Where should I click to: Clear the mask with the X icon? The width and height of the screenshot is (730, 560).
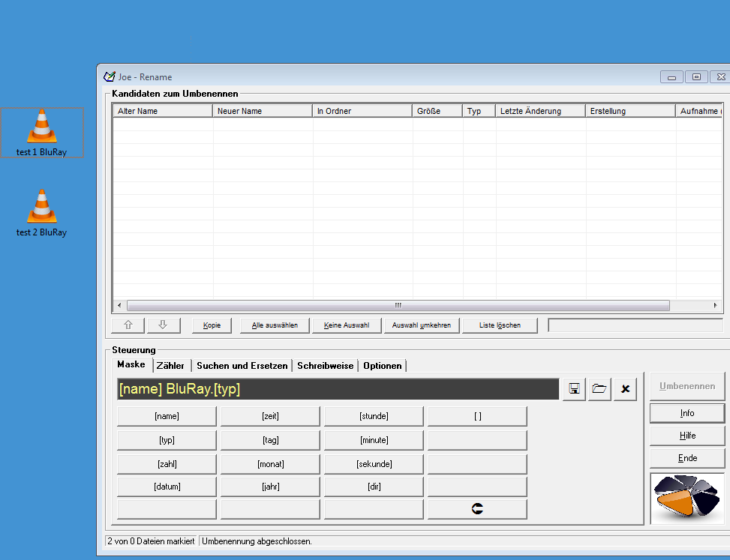click(x=625, y=389)
